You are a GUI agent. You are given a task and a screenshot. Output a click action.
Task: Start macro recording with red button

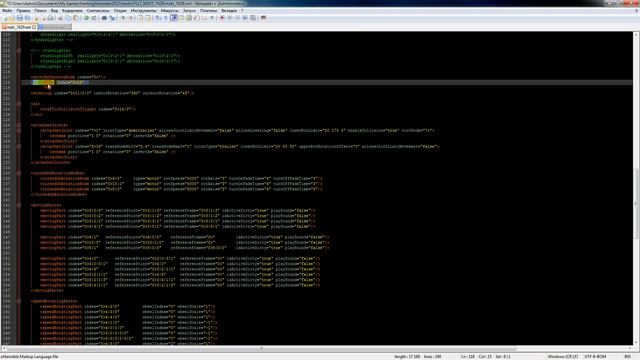tap(222, 18)
